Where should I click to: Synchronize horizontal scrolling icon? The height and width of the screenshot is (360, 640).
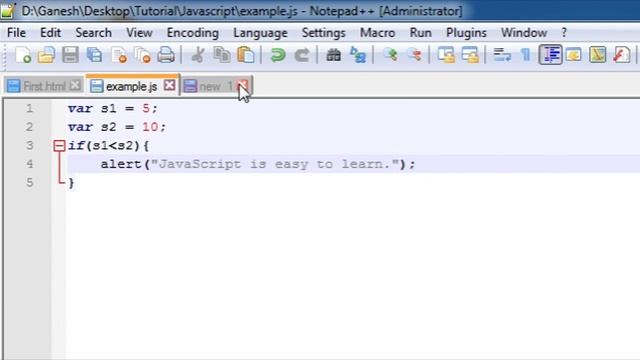470,55
